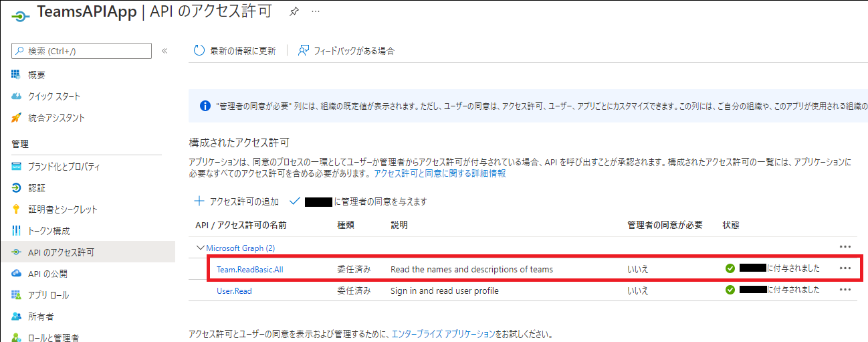Open ロールと管理者 menu item

click(53, 337)
